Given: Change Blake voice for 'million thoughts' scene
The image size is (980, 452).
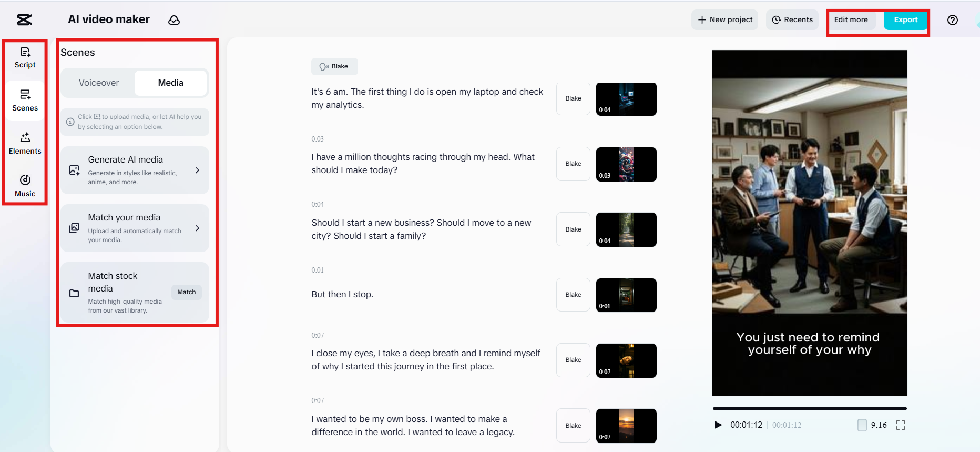Looking at the screenshot, I should click(x=574, y=164).
